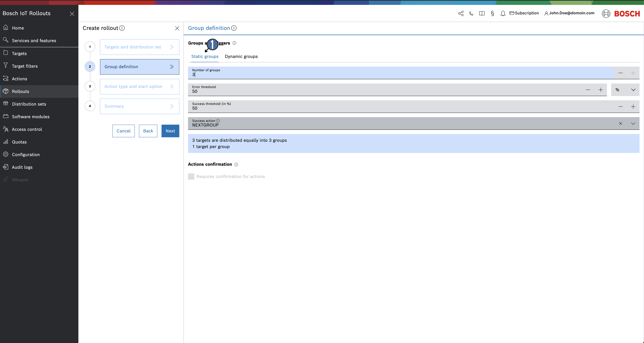Click the Cancel button
The image size is (644, 343).
click(123, 131)
